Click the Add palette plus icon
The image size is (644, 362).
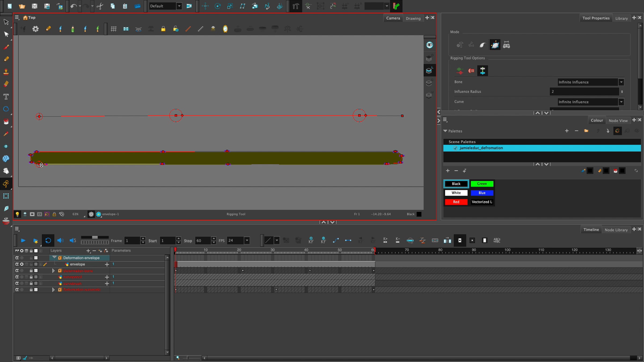point(567,131)
